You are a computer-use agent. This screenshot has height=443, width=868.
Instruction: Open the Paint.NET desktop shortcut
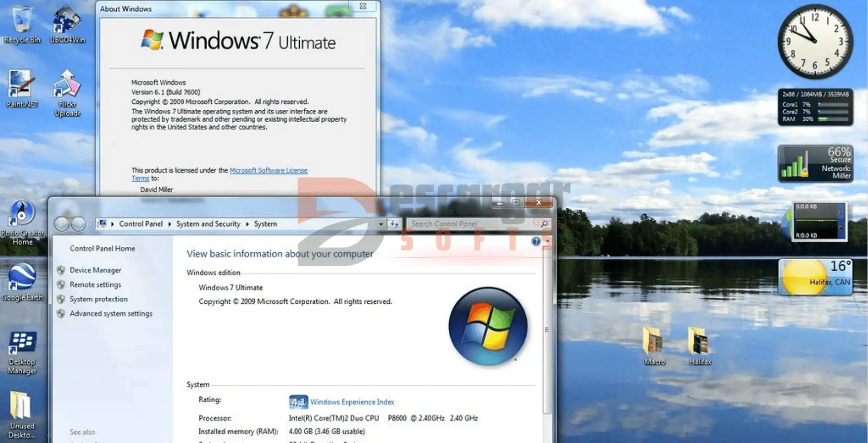click(x=21, y=88)
